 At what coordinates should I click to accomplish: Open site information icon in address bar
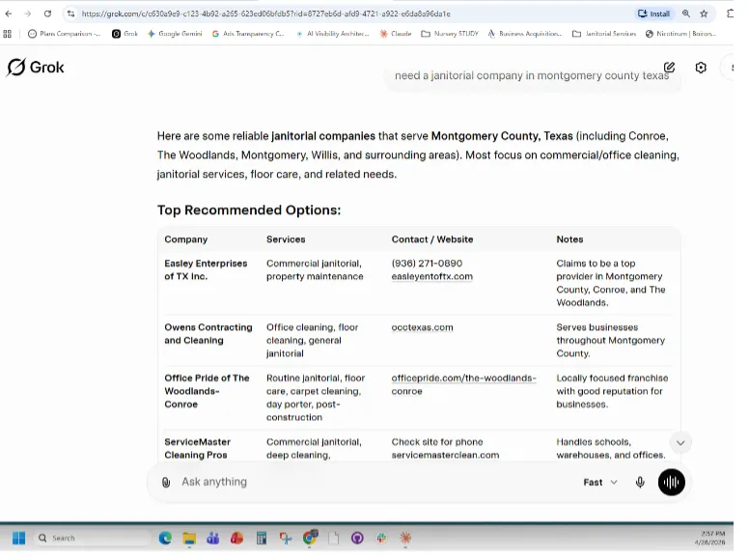pos(71,14)
